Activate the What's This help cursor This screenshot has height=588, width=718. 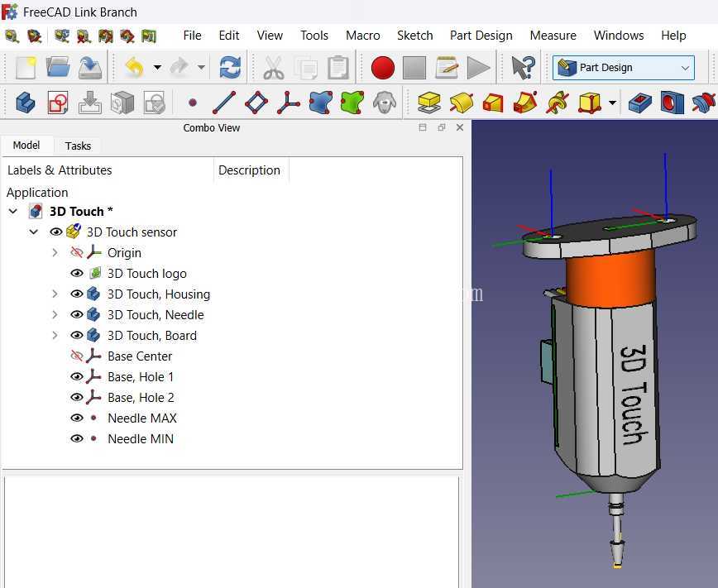click(x=523, y=68)
